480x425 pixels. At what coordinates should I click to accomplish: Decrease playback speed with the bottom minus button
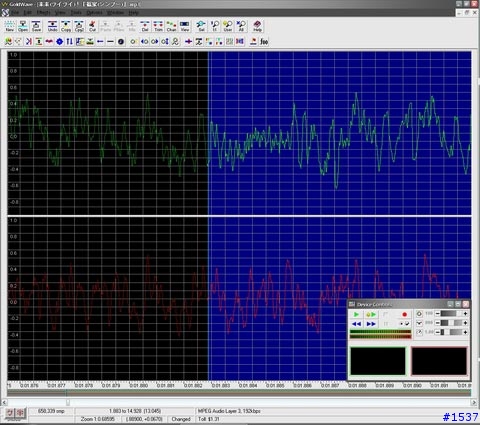click(437, 332)
